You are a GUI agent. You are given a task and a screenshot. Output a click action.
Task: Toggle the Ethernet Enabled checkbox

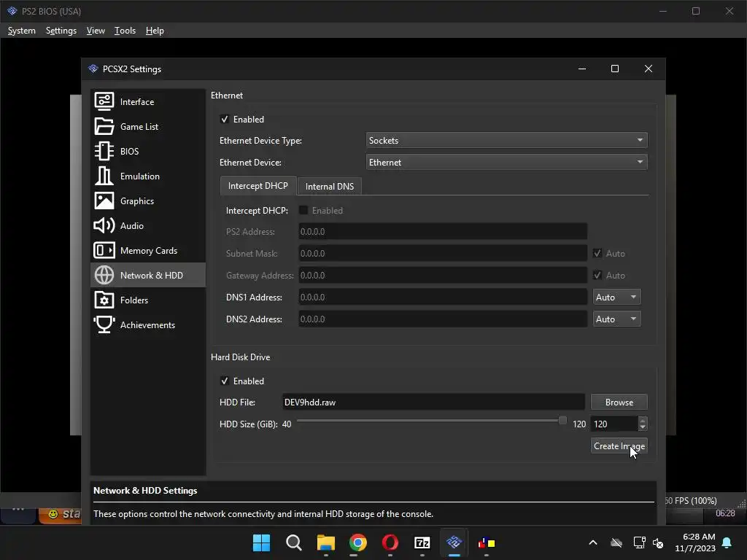point(225,119)
